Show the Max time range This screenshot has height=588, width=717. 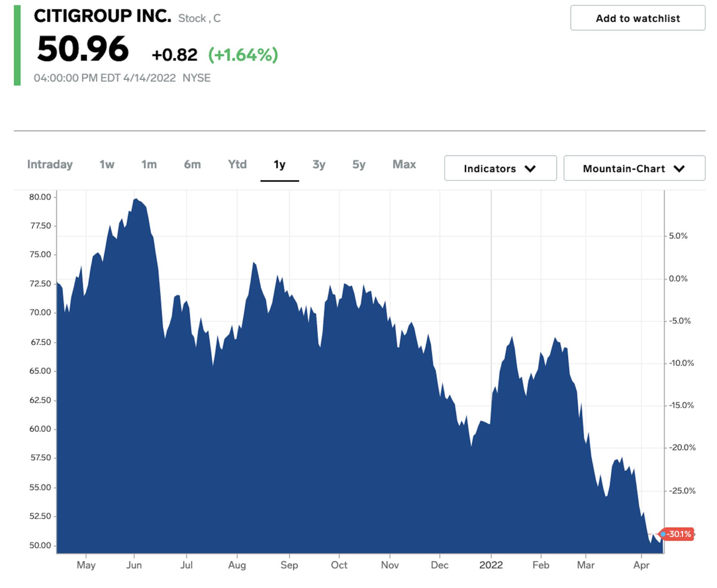point(404,164)
